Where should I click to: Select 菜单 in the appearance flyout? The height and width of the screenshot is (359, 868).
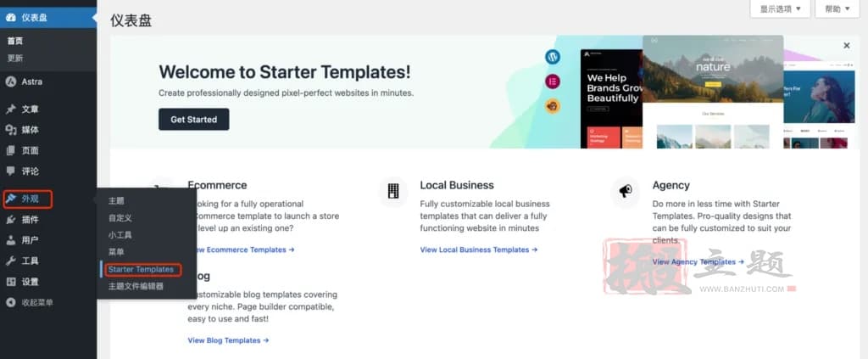116,252
